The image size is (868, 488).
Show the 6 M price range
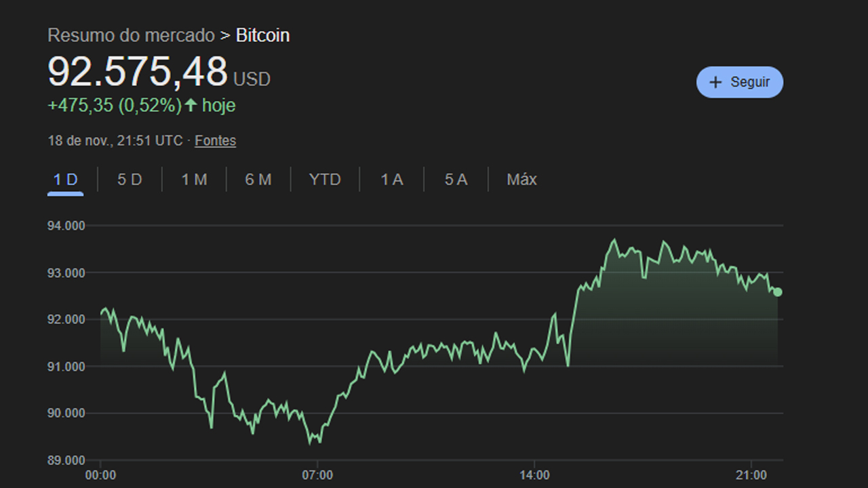pos(258,180)
